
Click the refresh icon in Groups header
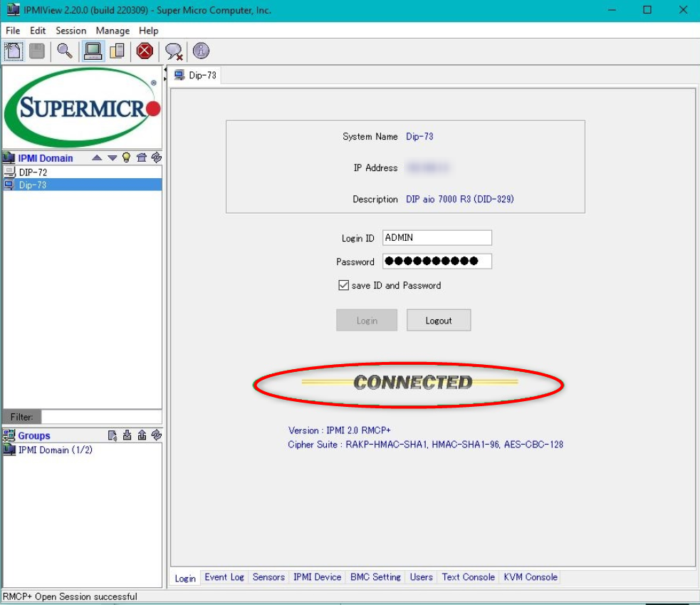click(x=156, y=435)
